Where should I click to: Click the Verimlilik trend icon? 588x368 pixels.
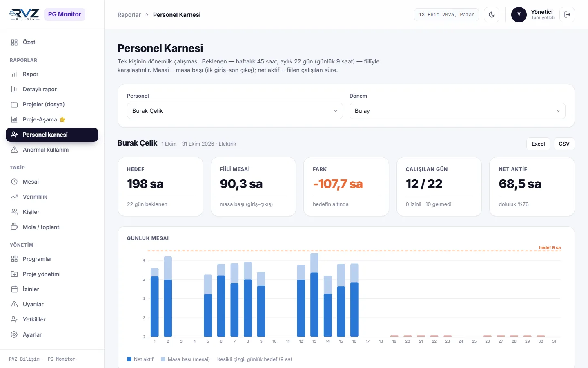click(x=14, y=197)
